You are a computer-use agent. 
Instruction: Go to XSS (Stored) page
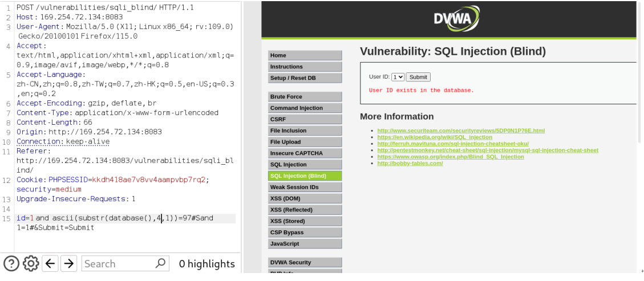[x=305, y=221]
